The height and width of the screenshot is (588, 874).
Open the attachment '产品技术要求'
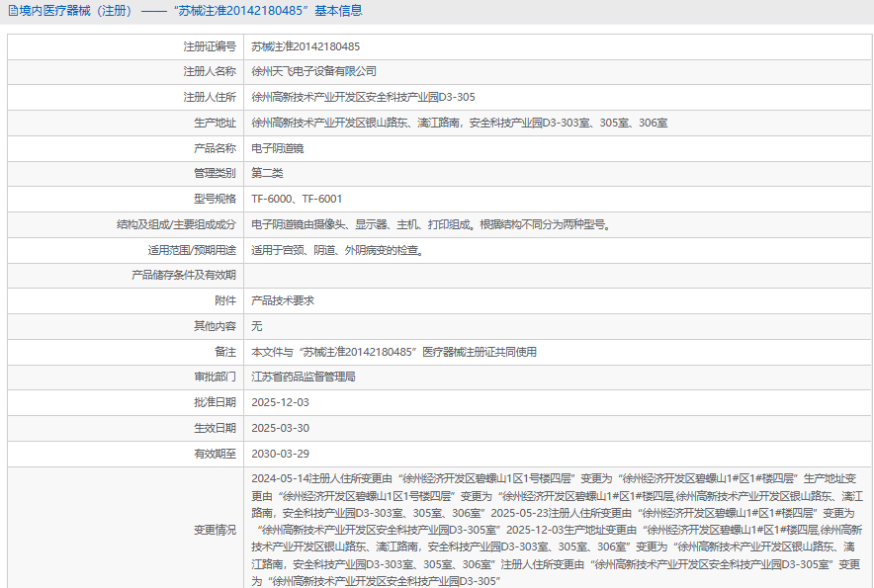click(283, 301)
